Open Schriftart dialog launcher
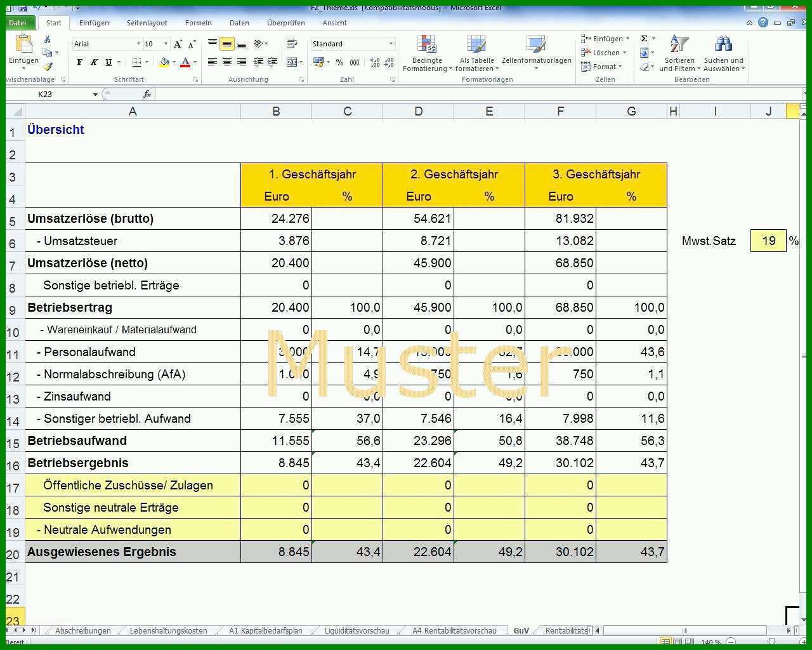The width and height of the screenshot is (812, 650). coord(195,80)
